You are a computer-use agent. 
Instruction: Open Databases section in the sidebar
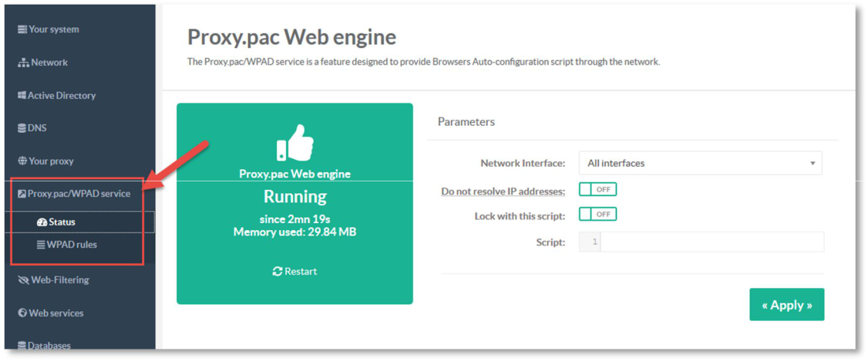[x=49, y=346]
